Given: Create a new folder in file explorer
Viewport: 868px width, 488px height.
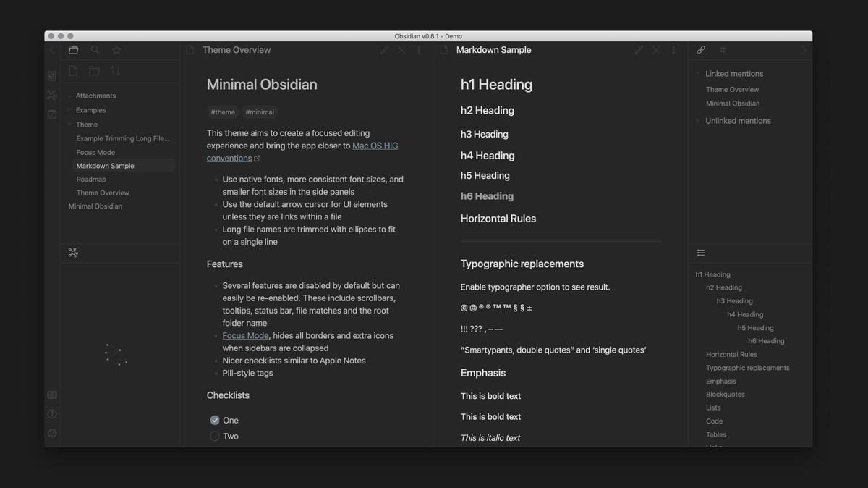Looking at the screenshot, I should coord(94,71).
